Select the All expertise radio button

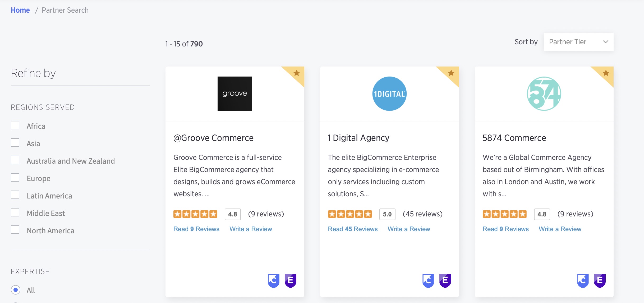(16, 290)
